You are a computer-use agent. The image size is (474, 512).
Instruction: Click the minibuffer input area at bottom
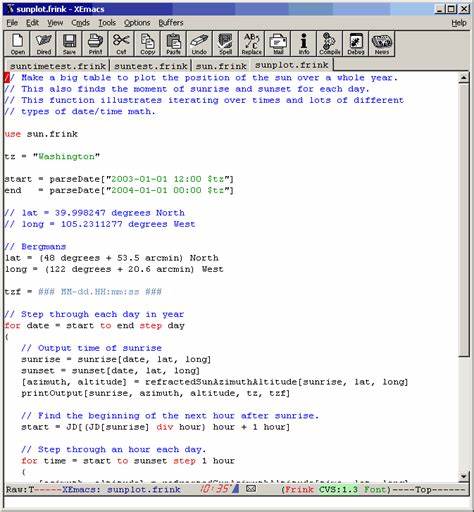[x=237, y=502]
